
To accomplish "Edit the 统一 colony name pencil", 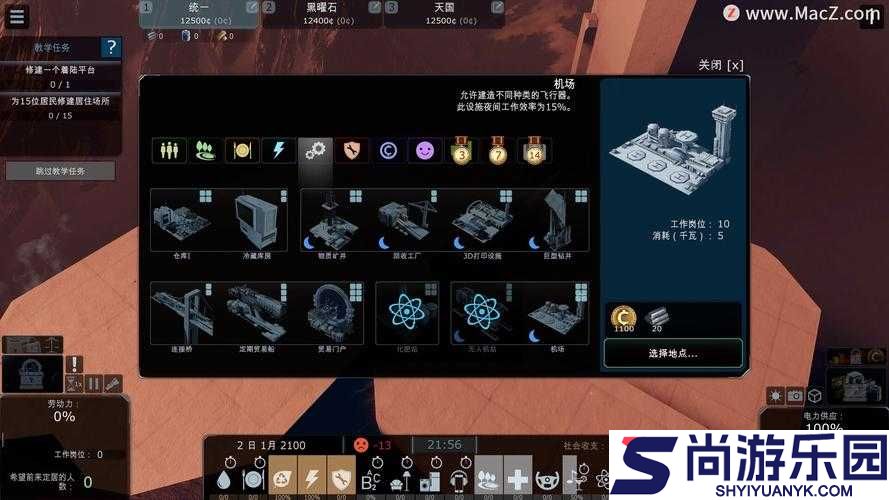I will (x=252, y=7).
